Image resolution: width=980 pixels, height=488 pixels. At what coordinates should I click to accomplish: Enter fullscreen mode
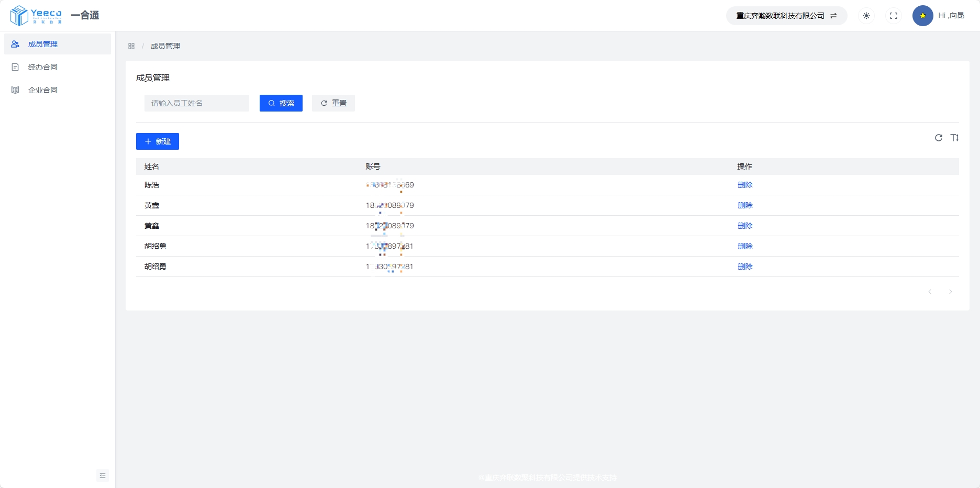(x=894, y=16)
